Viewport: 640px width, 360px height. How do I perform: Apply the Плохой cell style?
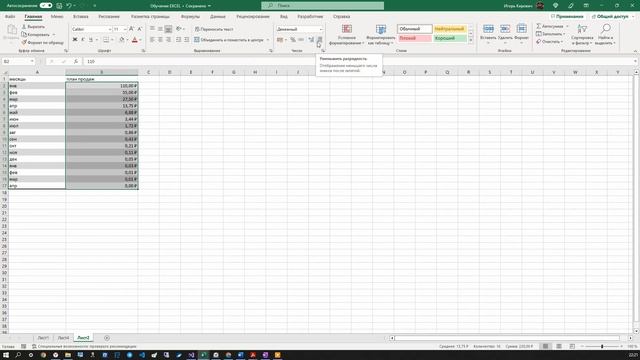(415, 38)
